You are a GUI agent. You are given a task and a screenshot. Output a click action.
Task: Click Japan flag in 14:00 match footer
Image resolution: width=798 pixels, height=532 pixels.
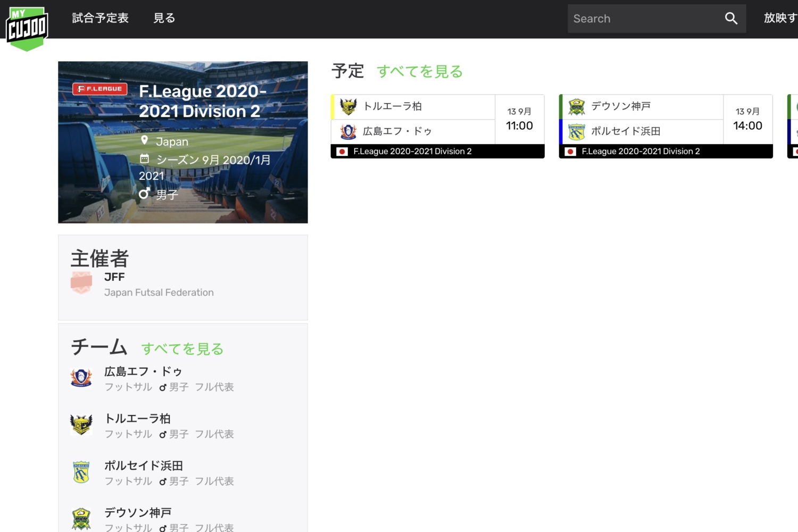[x=571, y=152]
